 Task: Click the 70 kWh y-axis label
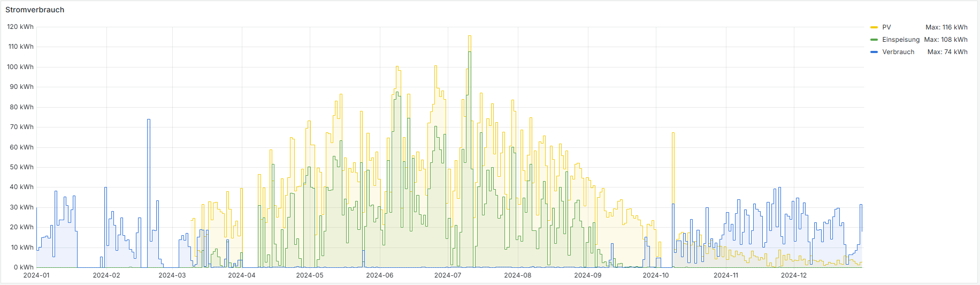(x=21, y=127)
